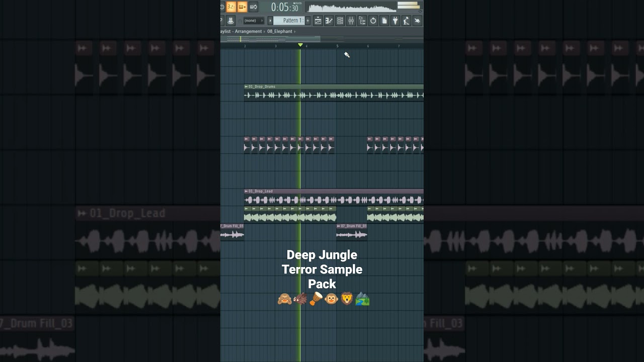This screenshot has height=362, width=644.
Task: Toggle the loop recording button
Action: tap(253, 7)
